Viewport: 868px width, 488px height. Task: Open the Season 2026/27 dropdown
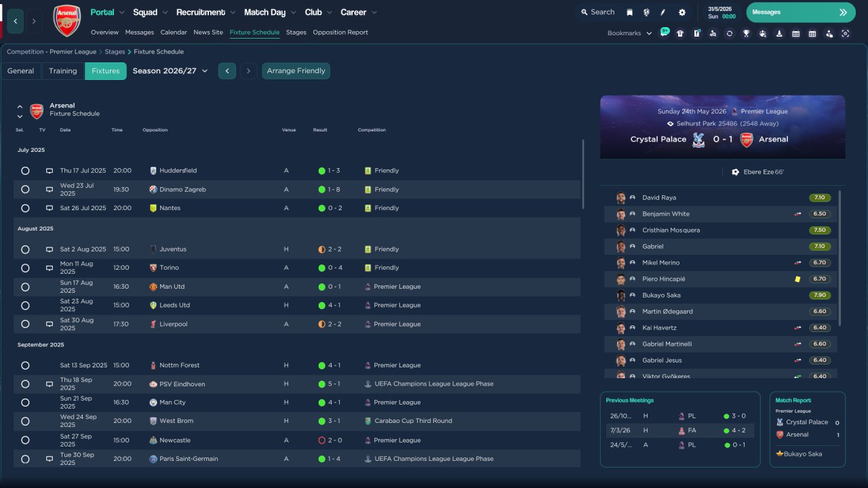(170, 71)
